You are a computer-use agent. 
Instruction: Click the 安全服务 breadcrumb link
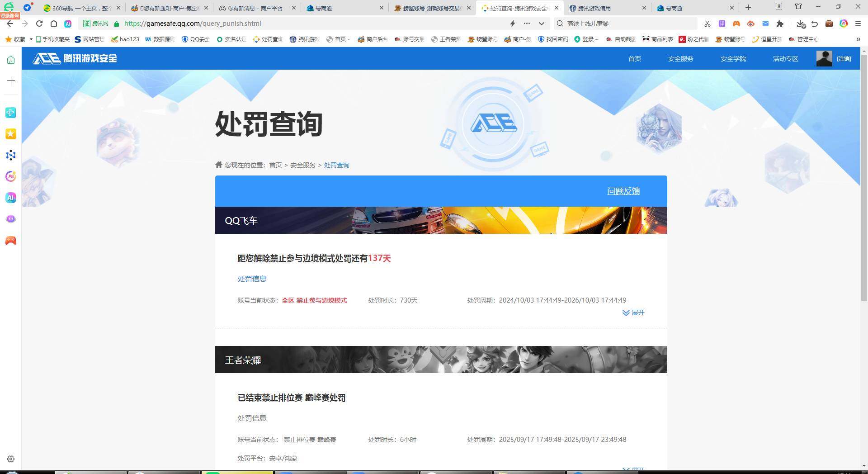click(x=303, y=165)
